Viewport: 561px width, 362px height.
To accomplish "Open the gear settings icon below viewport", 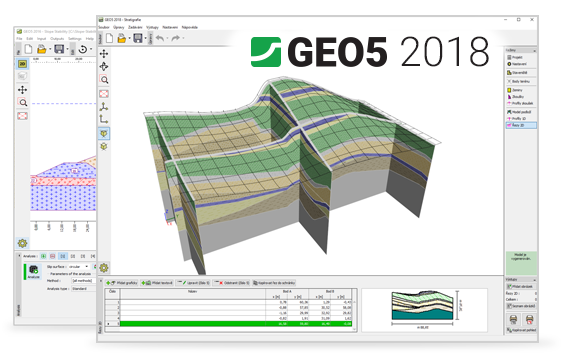I will point(104,268).
